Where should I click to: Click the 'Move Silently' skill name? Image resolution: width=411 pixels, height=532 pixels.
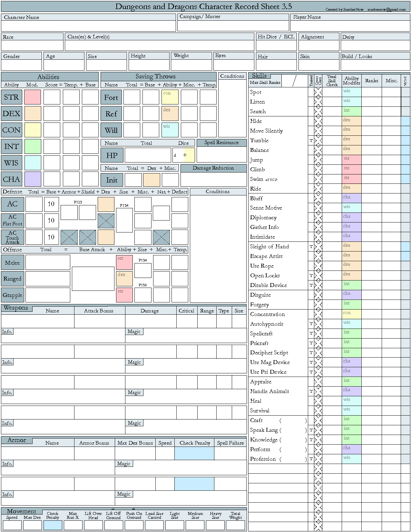[266, 131]
